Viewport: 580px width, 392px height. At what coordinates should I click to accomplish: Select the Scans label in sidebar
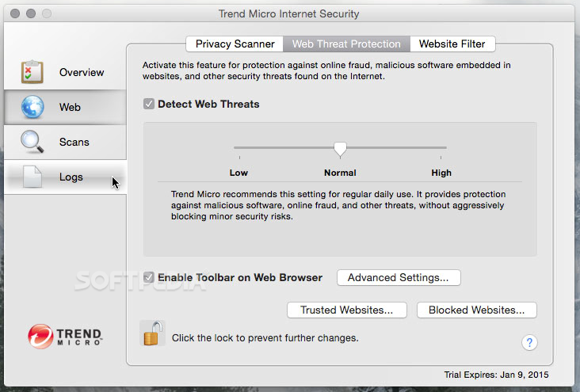tap(74, 142)
